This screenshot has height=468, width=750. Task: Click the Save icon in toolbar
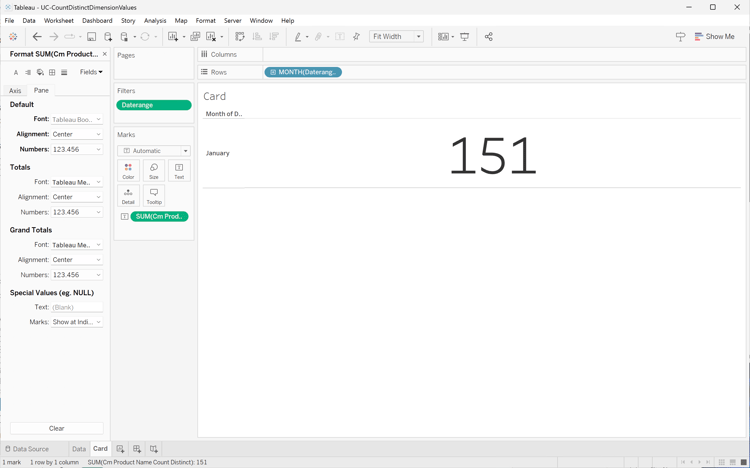click(x=91, y=37)
